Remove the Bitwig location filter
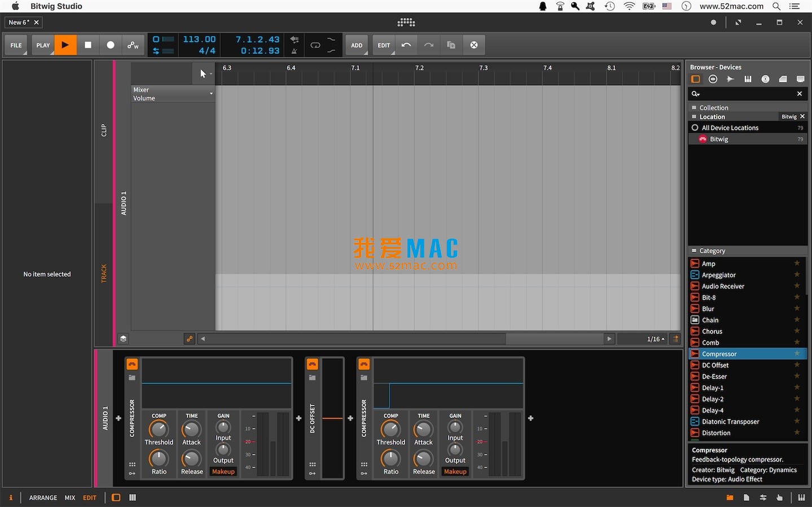The image size is (812, 507). click(802, 117)
